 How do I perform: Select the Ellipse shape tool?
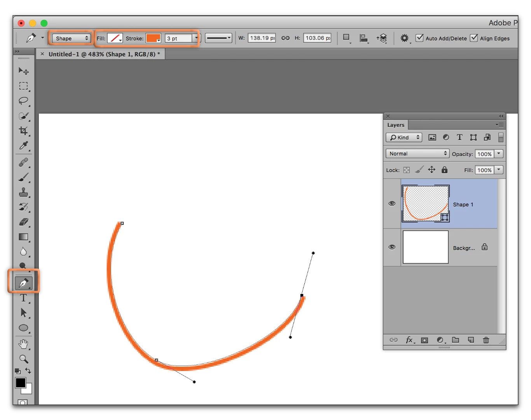tap(23, 328)
